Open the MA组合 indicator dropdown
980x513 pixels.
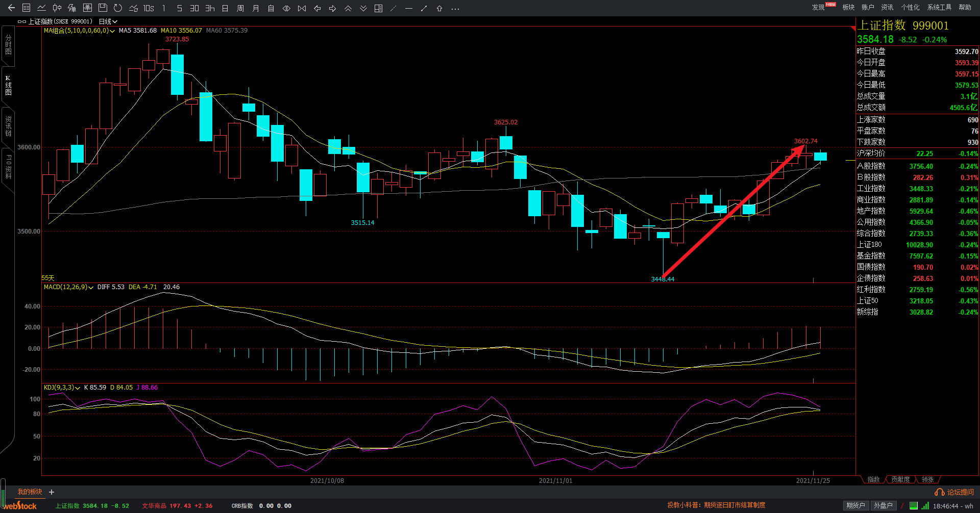79,31
